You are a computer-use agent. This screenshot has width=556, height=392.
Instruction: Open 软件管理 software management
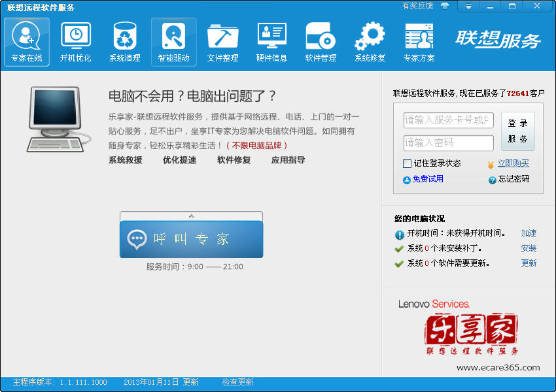point(321,41)
